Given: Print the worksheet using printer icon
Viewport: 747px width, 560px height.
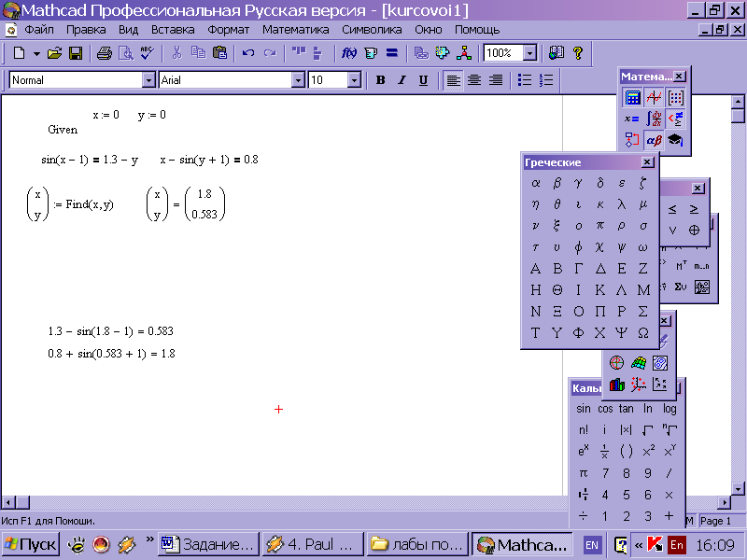Looking at the screenshot, I should [x=105, y=53].
